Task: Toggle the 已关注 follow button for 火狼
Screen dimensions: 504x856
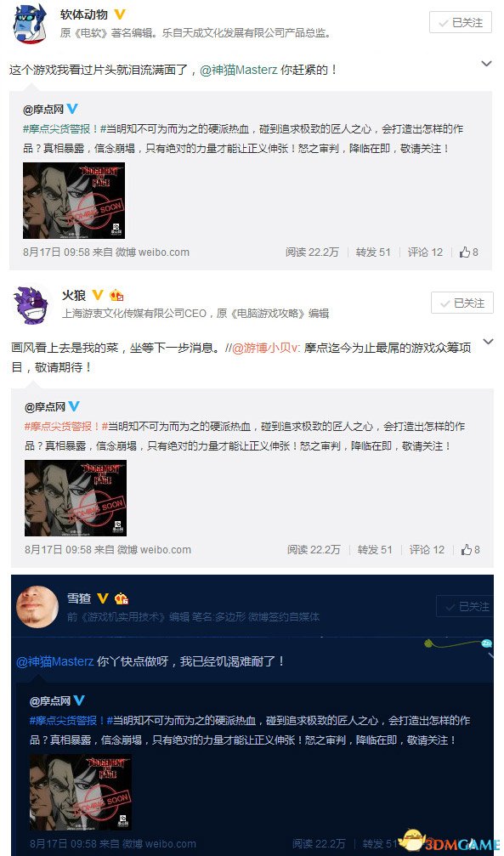Action: [x=462, y=303]
